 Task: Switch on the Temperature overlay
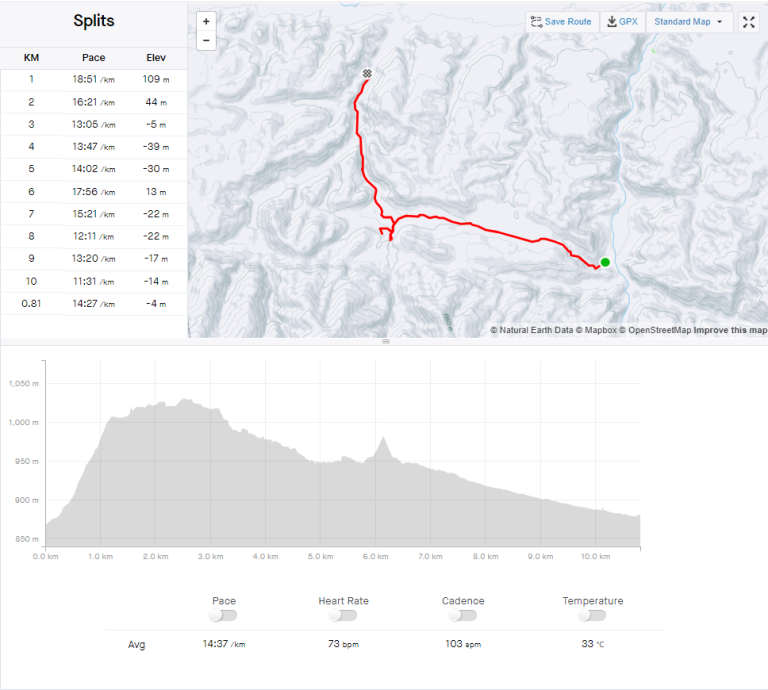(592, 616)
